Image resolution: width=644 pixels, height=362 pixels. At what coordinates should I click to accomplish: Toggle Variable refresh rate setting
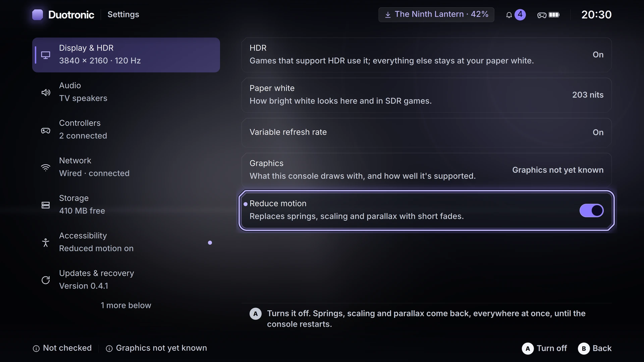tap(426, 132)
